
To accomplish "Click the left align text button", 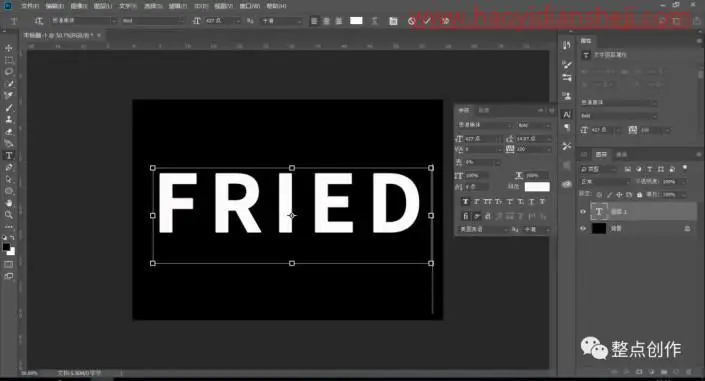I will point(314,21).
